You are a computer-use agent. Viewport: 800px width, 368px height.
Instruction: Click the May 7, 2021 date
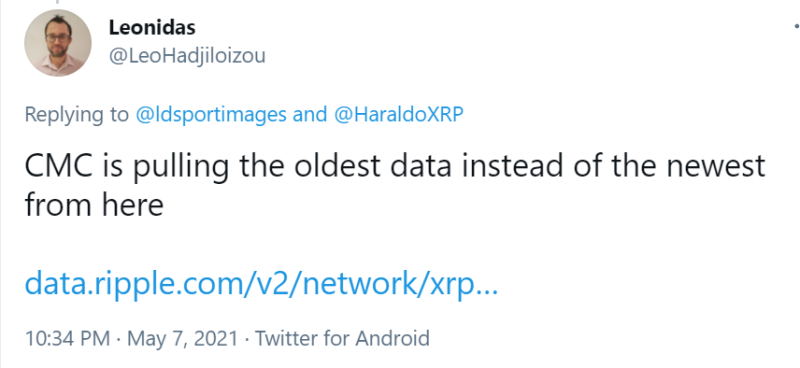point(182,338)
